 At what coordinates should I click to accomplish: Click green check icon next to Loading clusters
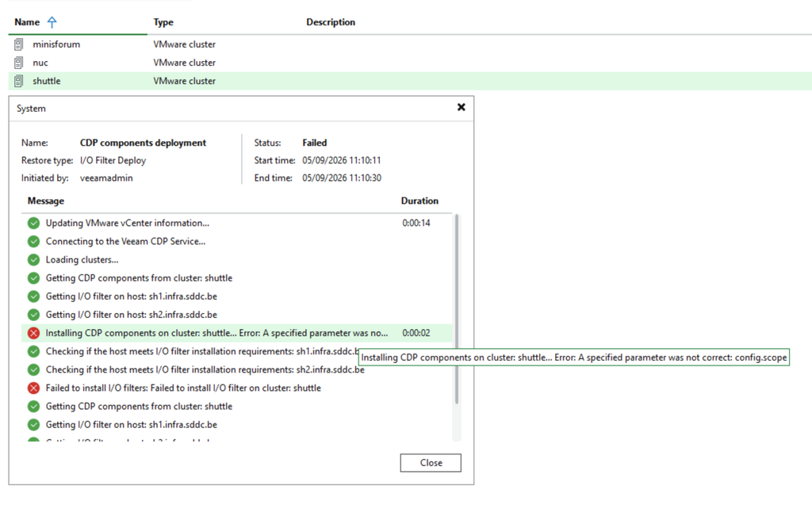pos(33,259)
